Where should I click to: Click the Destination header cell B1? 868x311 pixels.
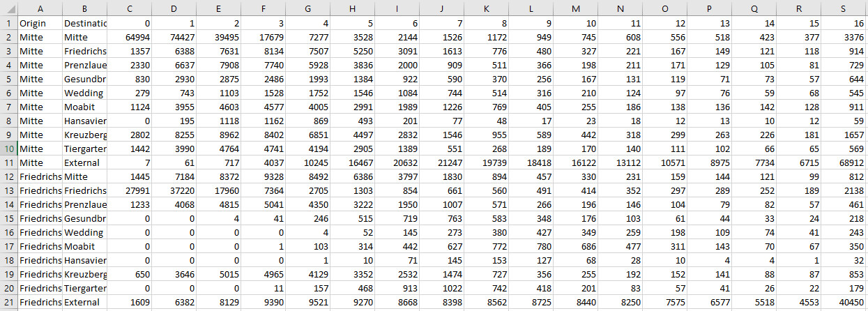tap(84, 23)
